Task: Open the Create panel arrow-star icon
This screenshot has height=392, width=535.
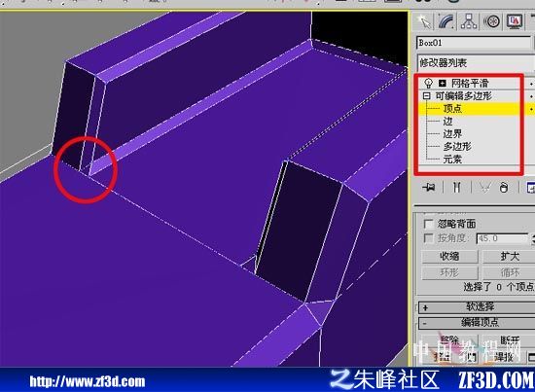Action: coord(424,21)
